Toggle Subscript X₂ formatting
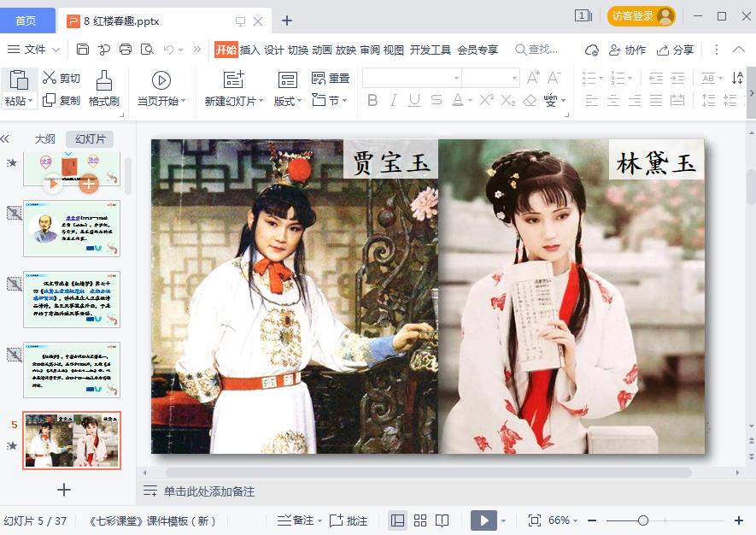Screen dimensions: 756x535 pos(507,100)
